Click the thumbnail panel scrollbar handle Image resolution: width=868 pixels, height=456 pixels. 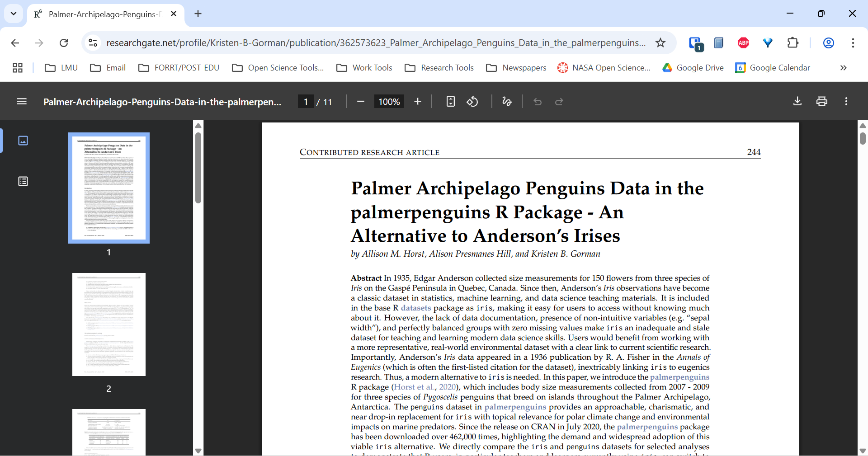pyautogui.click(x=198, y=167)
